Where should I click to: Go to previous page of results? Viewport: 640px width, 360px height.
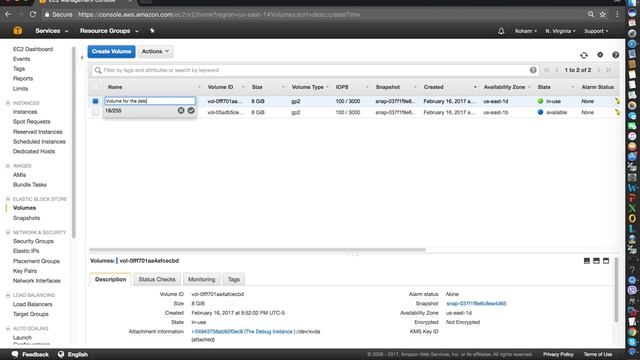[557, 70]
